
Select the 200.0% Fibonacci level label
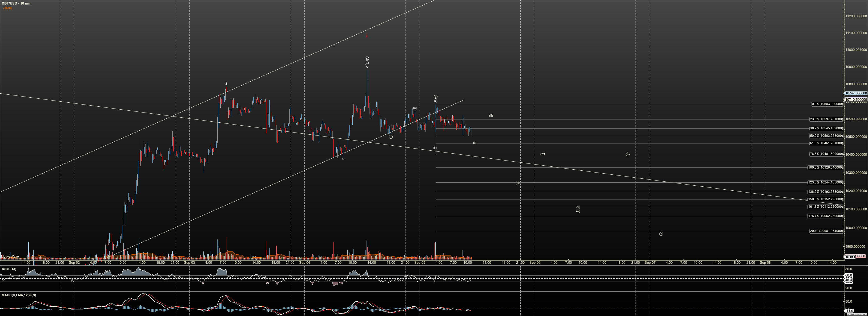[x=826, y=231]
